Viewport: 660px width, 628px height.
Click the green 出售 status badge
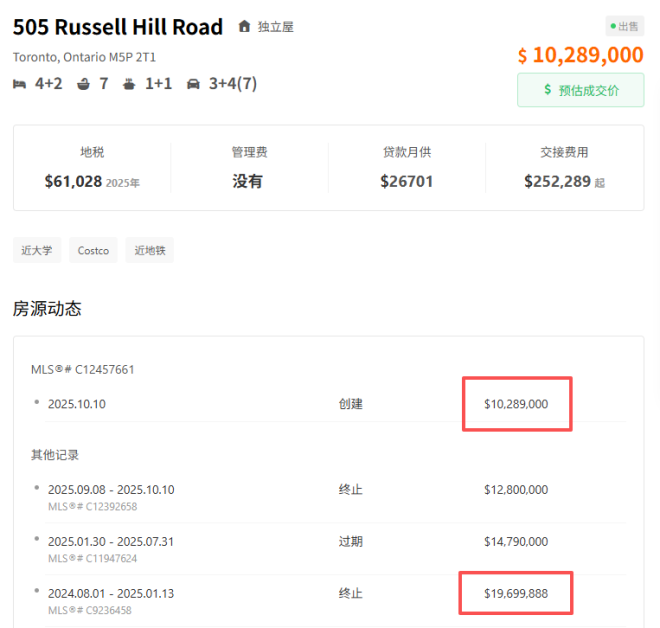tap(625, 25)
